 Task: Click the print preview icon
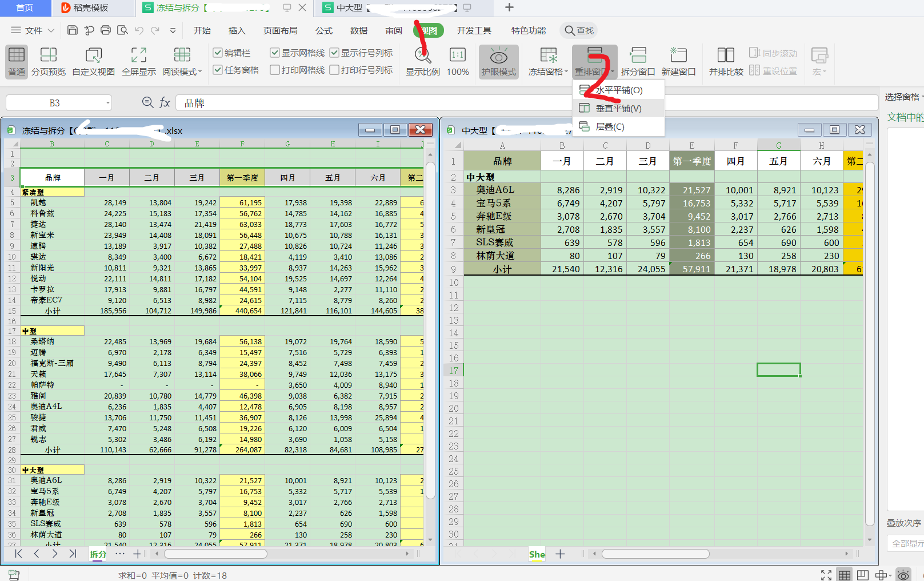click(122, 30)
